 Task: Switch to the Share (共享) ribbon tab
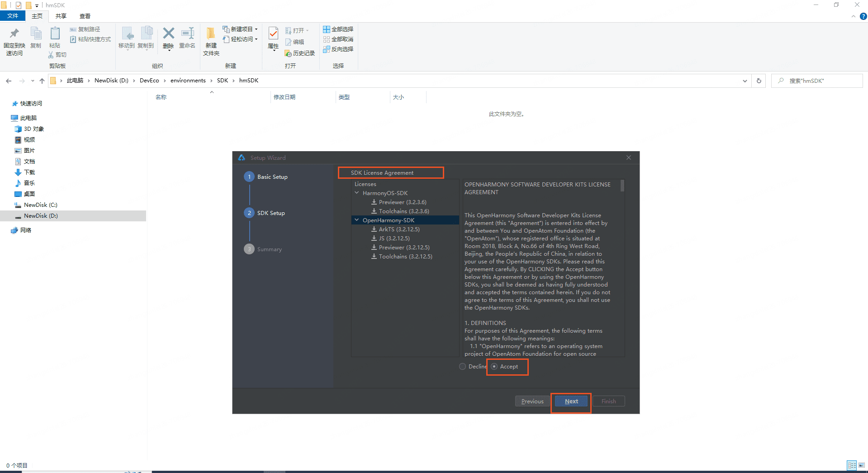pos(61,16)
